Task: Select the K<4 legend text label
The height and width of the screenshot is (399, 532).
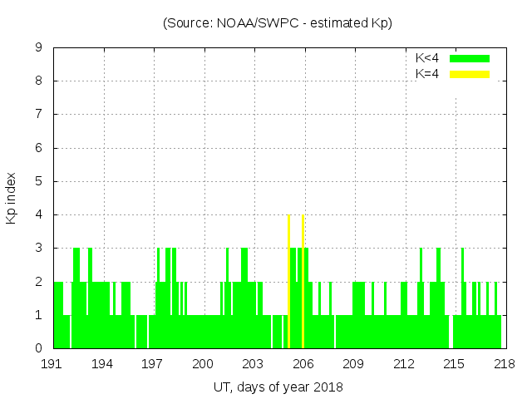Action: (x=427, y=58)
